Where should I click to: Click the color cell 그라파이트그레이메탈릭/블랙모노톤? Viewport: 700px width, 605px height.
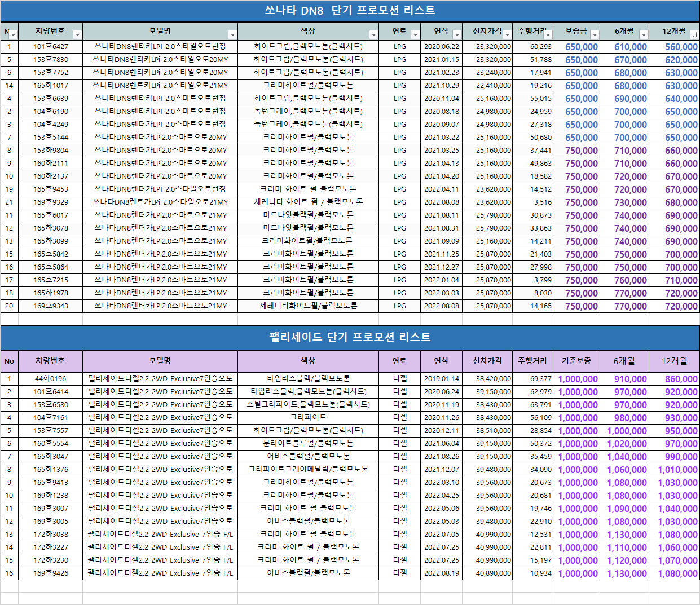point(308,470)
